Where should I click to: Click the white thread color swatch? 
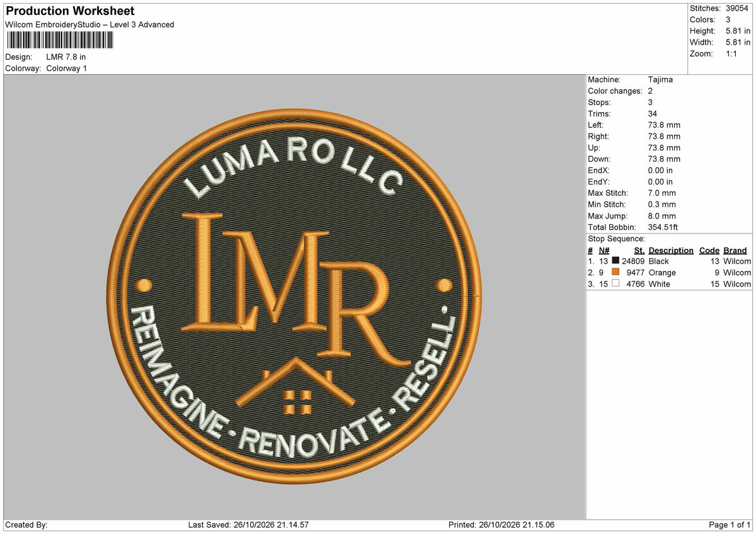point(616,283)
